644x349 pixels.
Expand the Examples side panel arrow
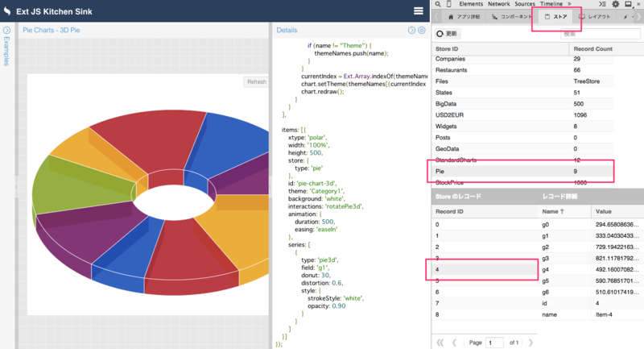pyautogui.click(x=6, y=30)
